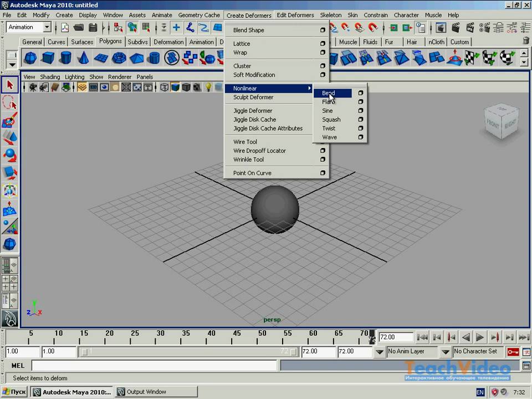Image resolution: width=532 pixels, height=399 pixels.
Task: Choose Twist from the Nonlinear submenu
Action: click(x=329, y=129)
